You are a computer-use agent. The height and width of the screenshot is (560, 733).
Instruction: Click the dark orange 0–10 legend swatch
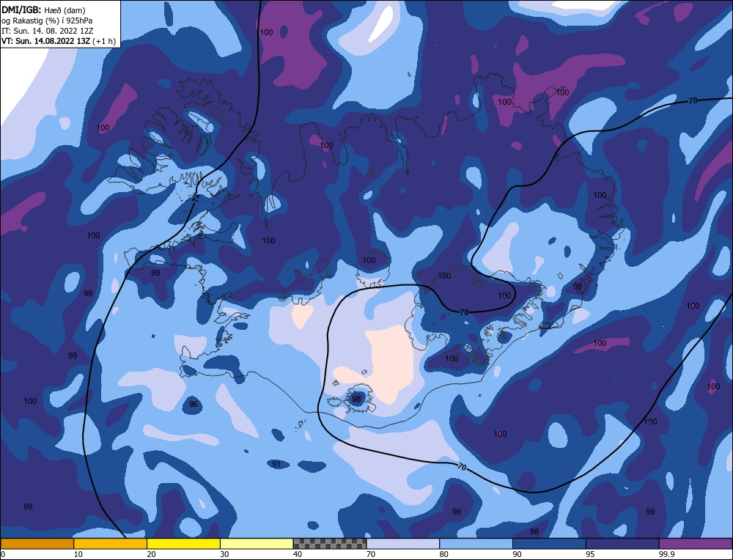click(37, 544)
